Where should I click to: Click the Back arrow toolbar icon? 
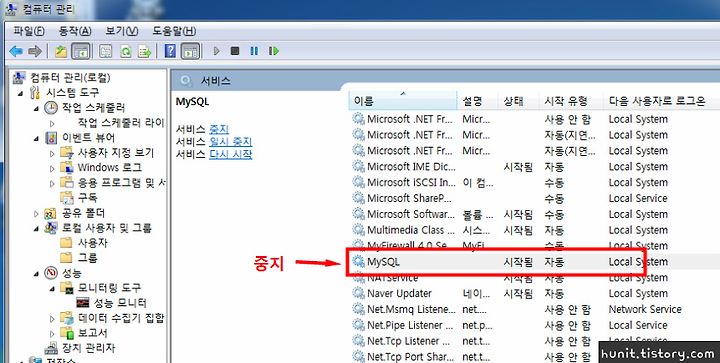coord(16,51)
